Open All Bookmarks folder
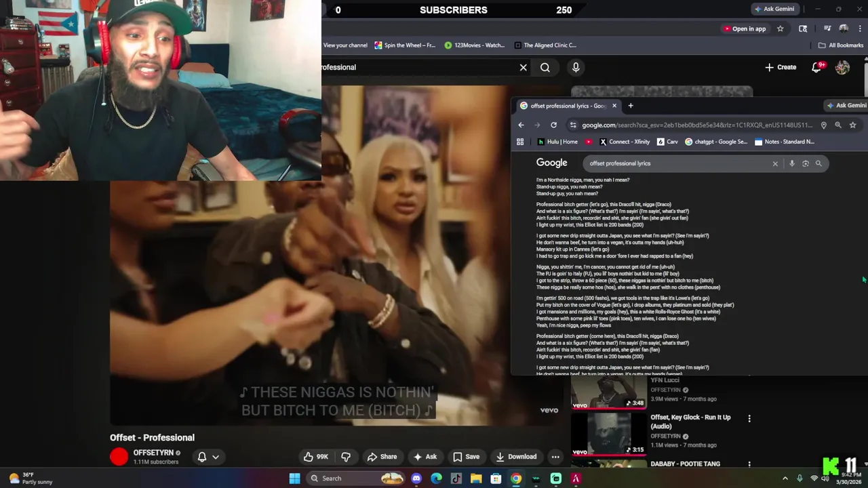Viewport: 868px width, 488px height. coord(841,45)
